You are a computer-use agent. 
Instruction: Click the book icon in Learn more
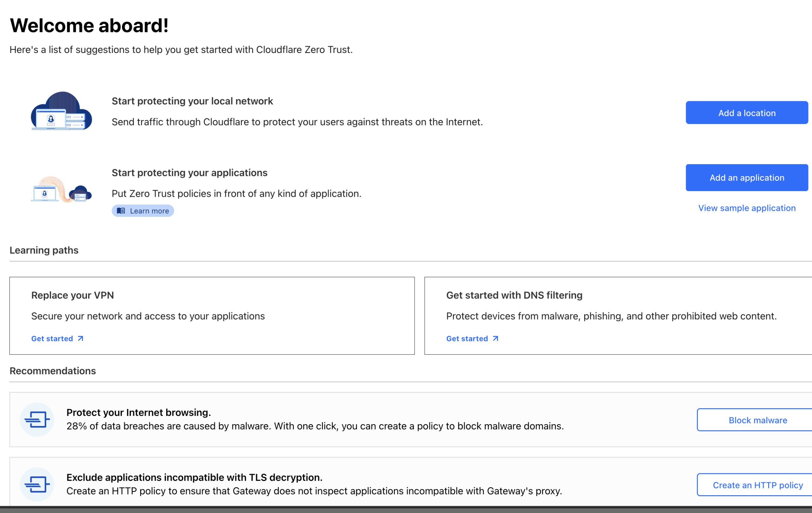[121, 210]
